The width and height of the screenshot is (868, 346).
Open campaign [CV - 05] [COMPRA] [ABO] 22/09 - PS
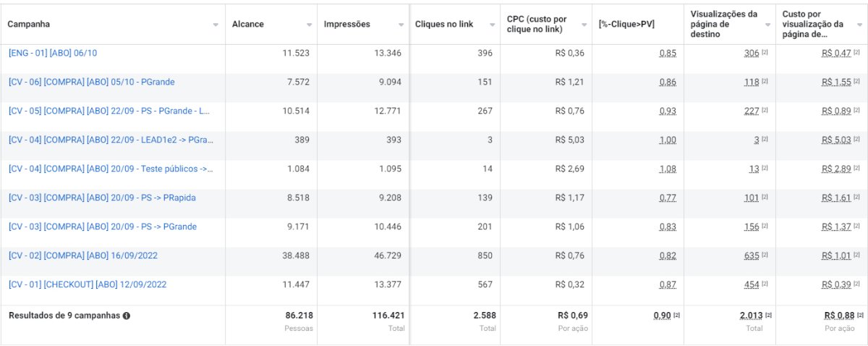[109, 111]
